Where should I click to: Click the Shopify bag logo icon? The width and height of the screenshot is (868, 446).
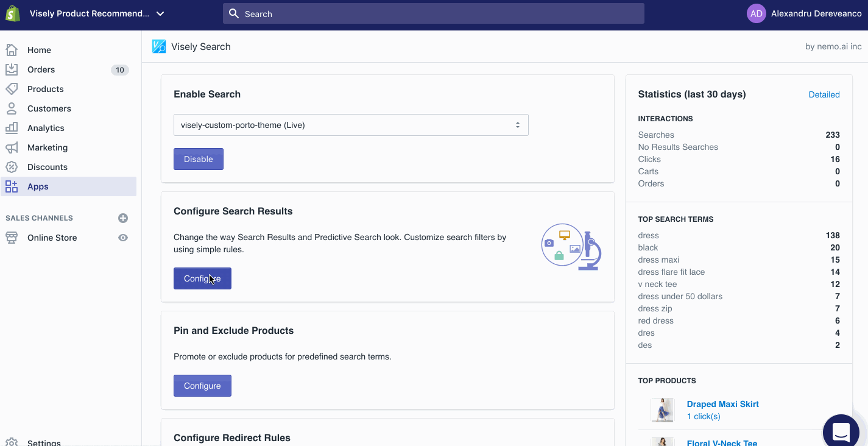(13, 13)
